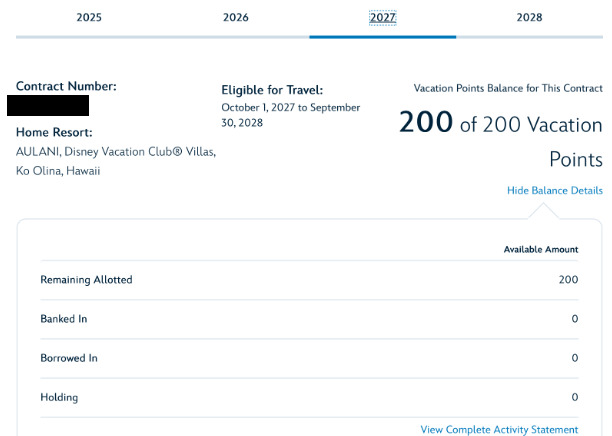Image resolution: width=612 pixels, height=436 pixels.
Task: Click the Banked In amount value
Action: 574,319
